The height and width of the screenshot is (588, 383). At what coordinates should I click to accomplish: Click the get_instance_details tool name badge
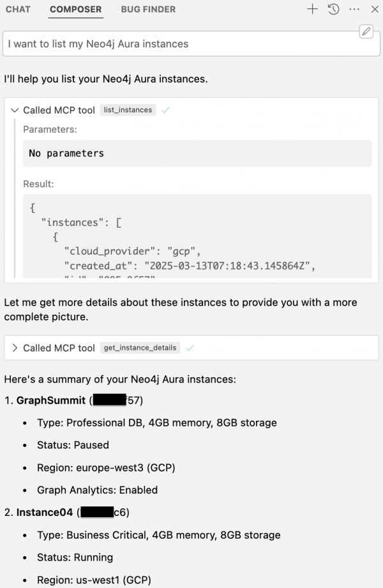tap(141, 348)
